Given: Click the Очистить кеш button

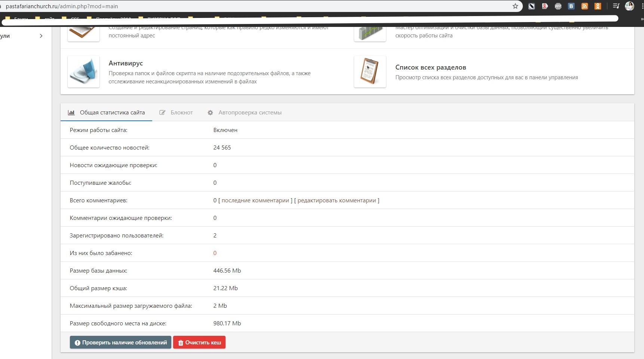Looking at the screenshot, I should point(199,343).
